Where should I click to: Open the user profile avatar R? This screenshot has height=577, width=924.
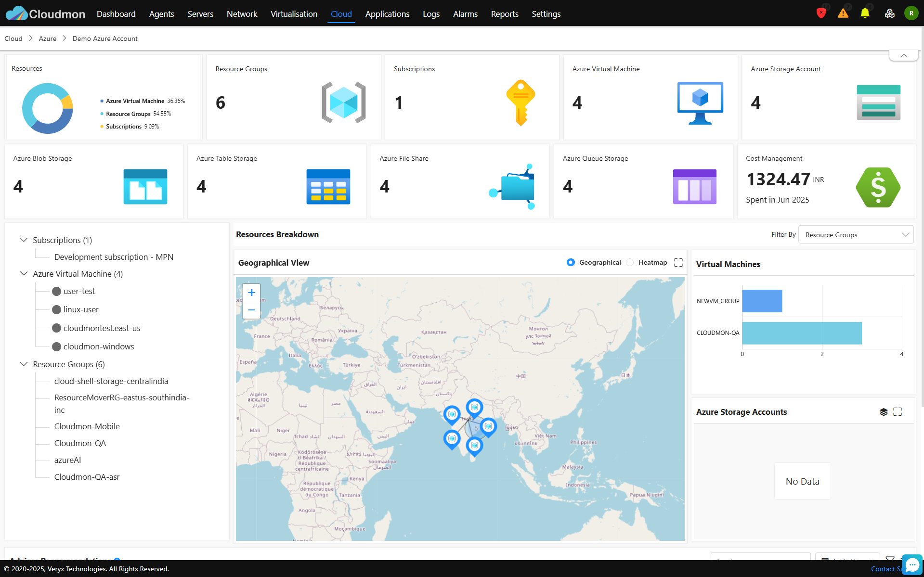(x=911, y=13)
